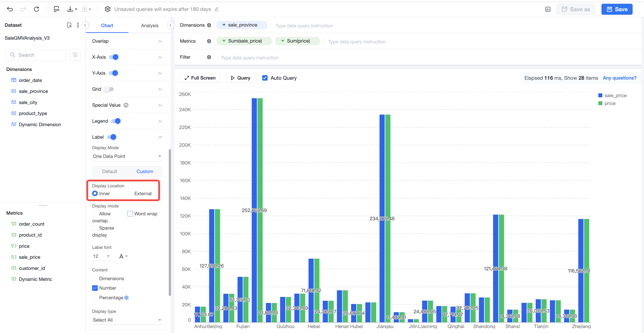The height and width of the screenshot is (333, 644).
Task: Toggle the Grid switch on
Action: [x=109, y=89]
